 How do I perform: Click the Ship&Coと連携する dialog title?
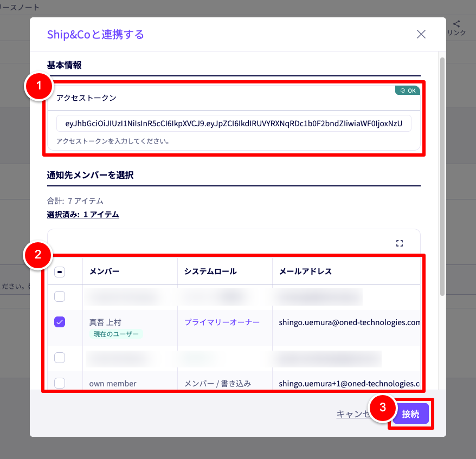[x=95, y=34]
